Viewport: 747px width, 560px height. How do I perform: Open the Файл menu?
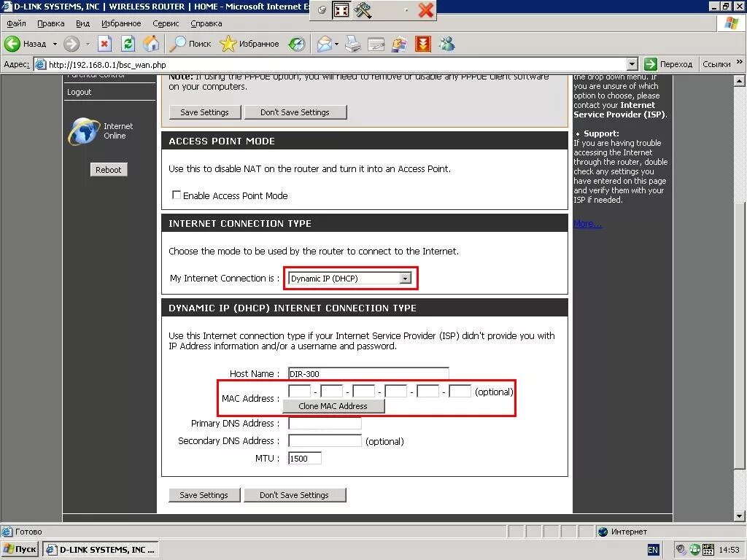coord(16,23)
